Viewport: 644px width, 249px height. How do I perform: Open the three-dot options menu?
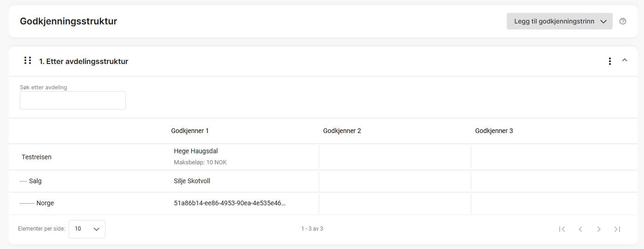coord(610,61)
